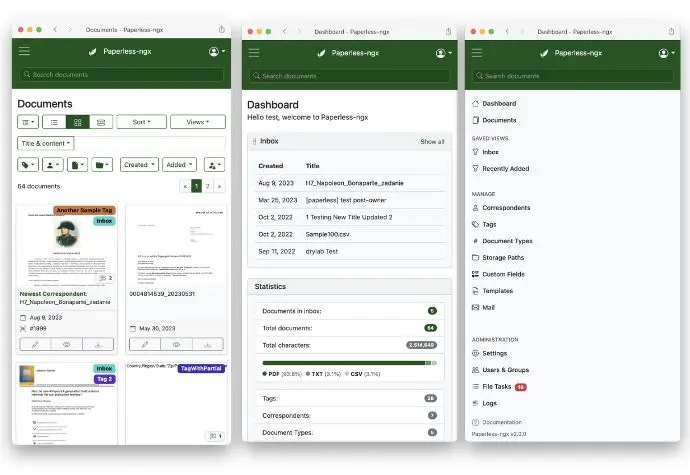Open Sample100.csv row in Inbox
690x475 pixels.
click(349, 234)
